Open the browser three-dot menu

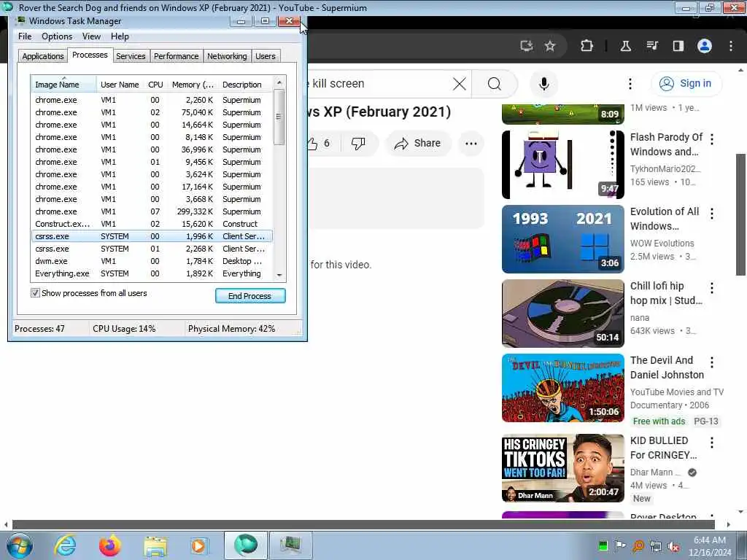click(731, 46)
